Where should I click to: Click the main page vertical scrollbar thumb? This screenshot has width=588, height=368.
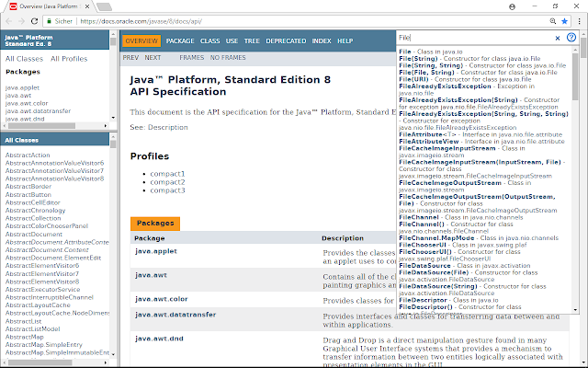pyautogui.click(x=583, y=48)
